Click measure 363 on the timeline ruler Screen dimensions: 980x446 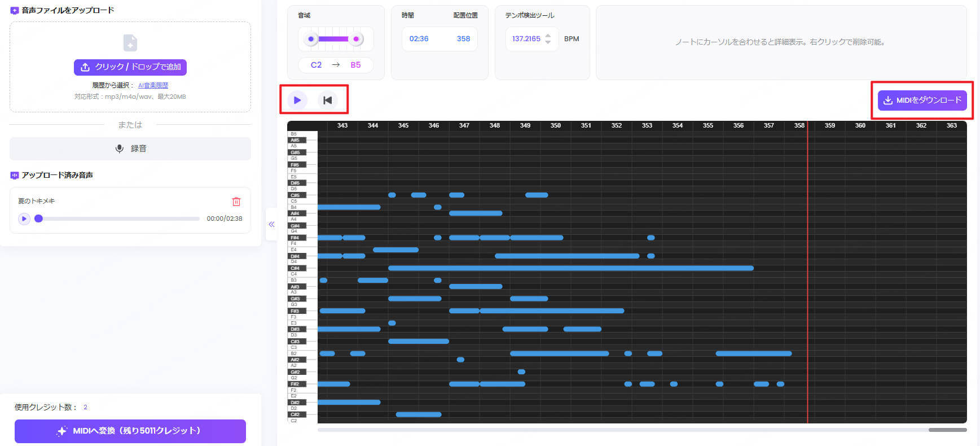[x=952, y=125]
